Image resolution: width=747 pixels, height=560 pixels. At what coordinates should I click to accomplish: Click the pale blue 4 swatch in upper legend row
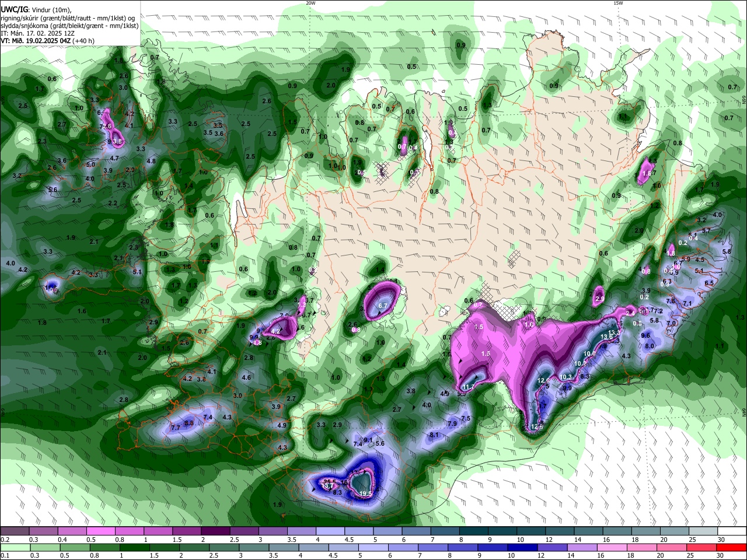pos(330,531)
